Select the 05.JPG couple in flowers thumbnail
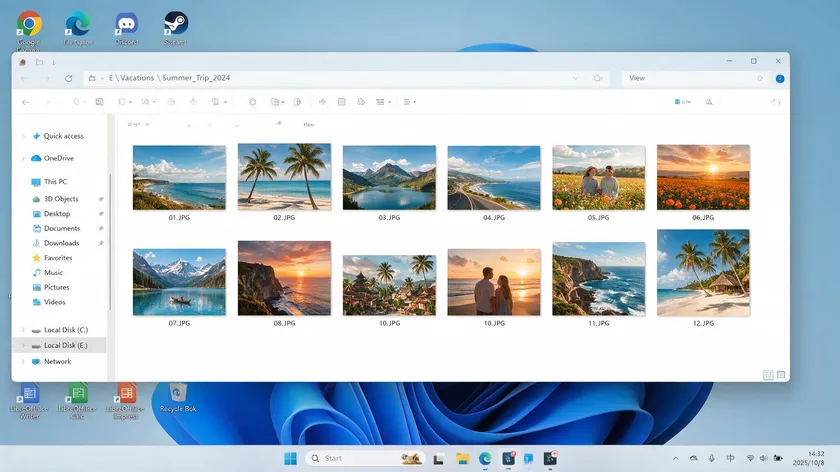The width and height of the screenshot is (840, 472). pos(598,177)
